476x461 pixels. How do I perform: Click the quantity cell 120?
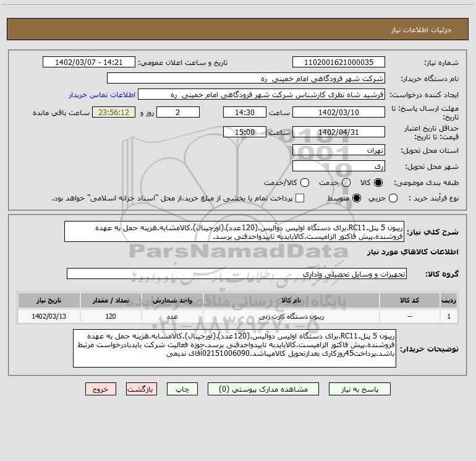click(x=111, y=316)
